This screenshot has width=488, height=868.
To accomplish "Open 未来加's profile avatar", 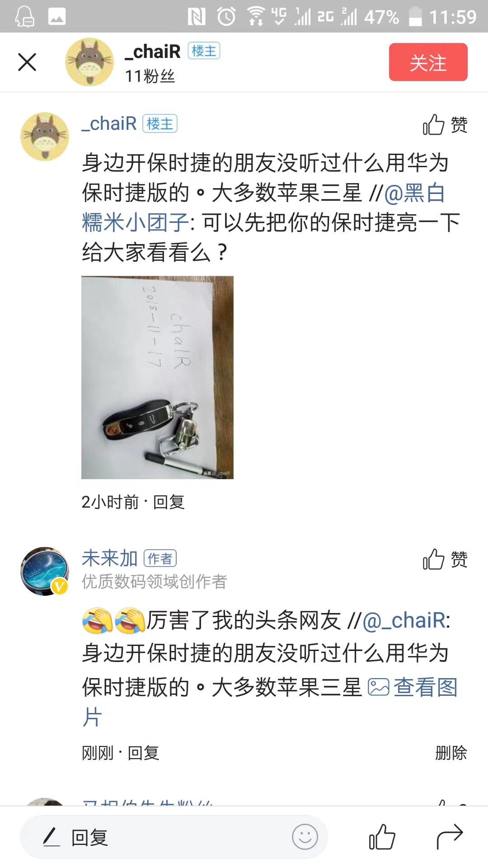I will point(45,571).
